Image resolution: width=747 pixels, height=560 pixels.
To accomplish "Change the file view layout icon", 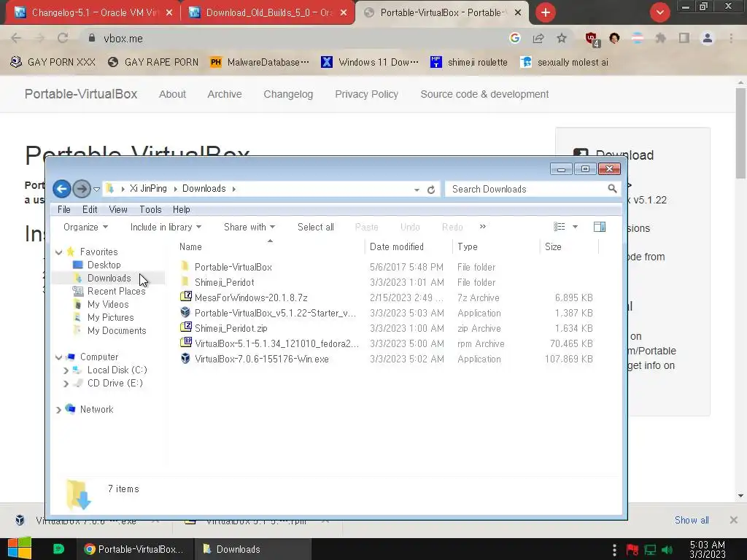I will point(560,227).
